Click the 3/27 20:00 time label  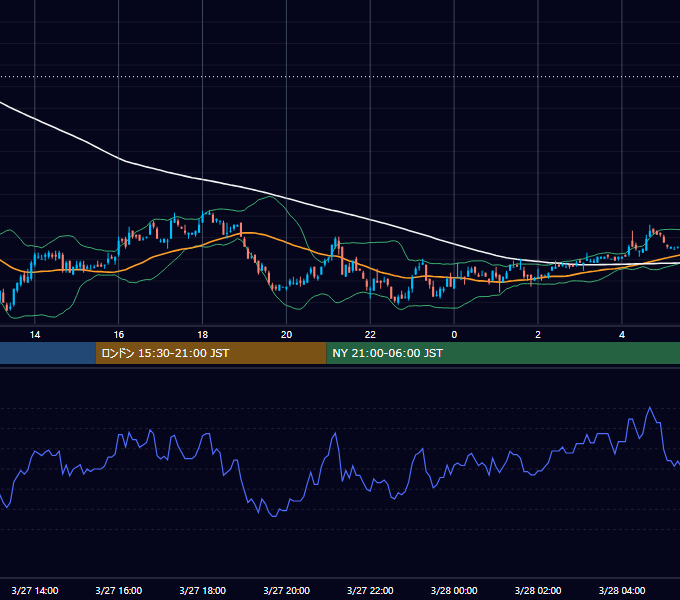tap(286, 590)
